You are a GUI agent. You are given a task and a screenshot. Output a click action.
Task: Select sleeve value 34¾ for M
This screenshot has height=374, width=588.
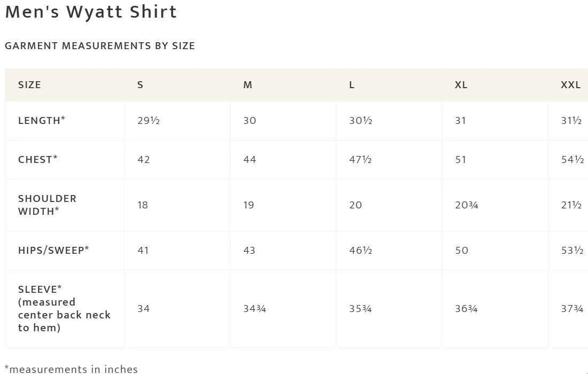click(x=254, y=309)
